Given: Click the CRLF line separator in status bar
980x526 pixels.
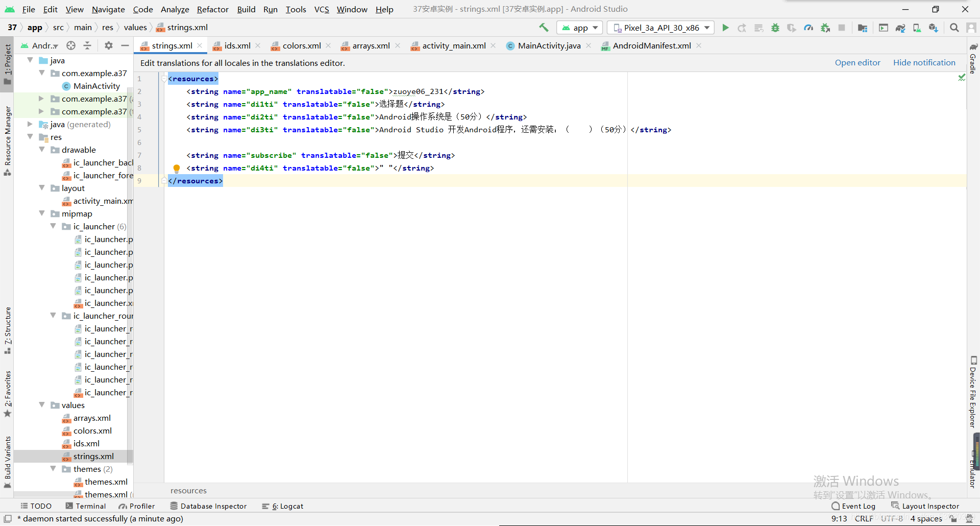Looking at the screenshot, I should [864, 518].
